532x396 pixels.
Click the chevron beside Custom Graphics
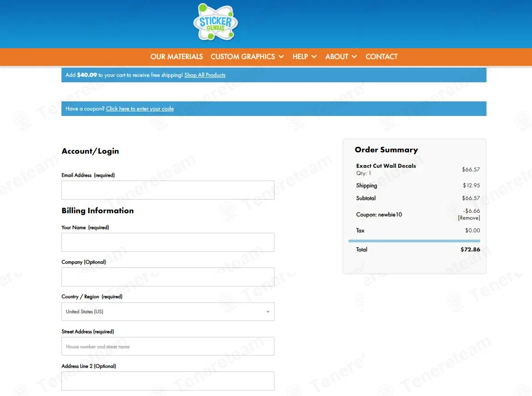tap(281, 57)
